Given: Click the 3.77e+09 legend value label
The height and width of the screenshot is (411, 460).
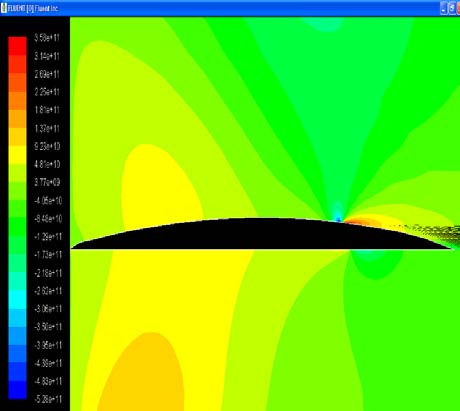Looking at the screenshot, I should pyautogui.click(x=47, y=182).
